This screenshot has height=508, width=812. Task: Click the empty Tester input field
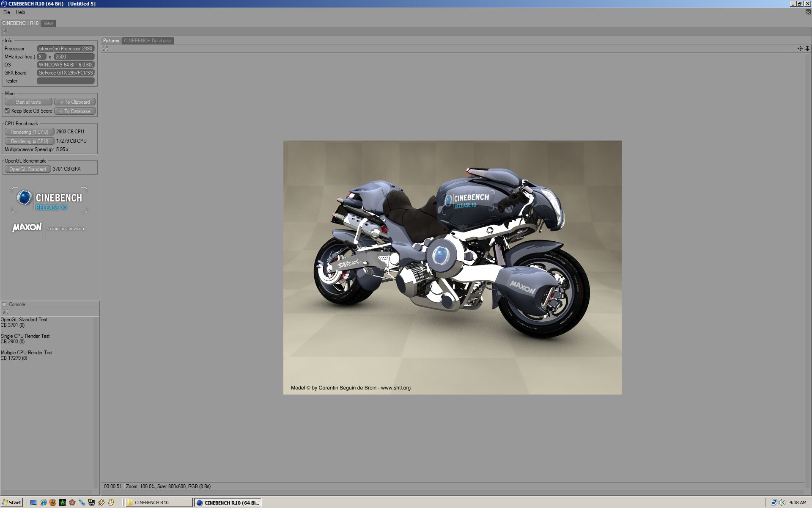point(66,81)
